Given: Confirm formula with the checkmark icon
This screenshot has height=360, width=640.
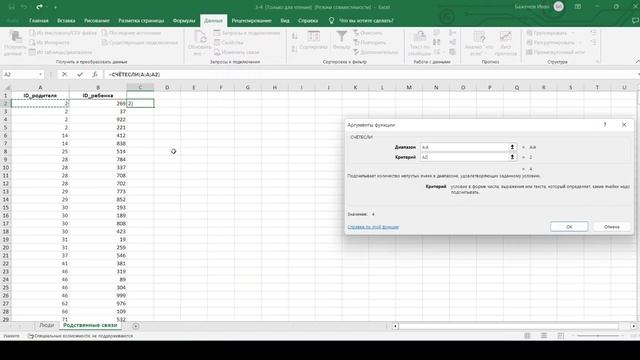Looking at the screenshot, I should [80, 74].
